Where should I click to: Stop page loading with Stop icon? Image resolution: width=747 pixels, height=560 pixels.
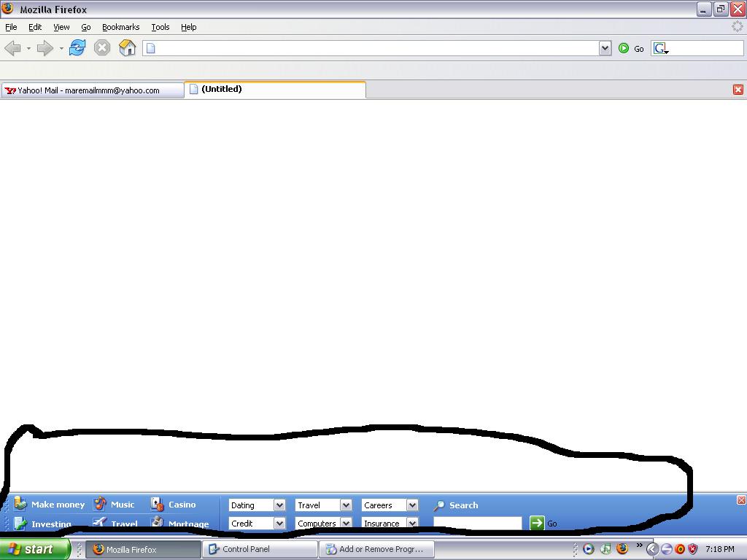pyautogui.click(x=102, y=47)
